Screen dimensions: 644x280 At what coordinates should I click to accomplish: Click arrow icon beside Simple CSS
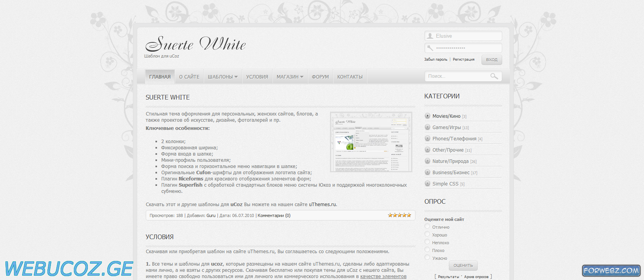428,184
